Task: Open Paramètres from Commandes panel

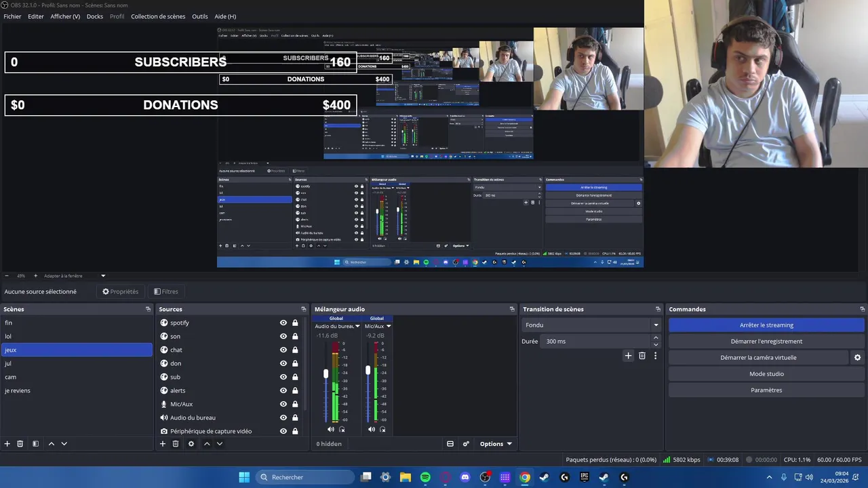Action: pos(766,390)
